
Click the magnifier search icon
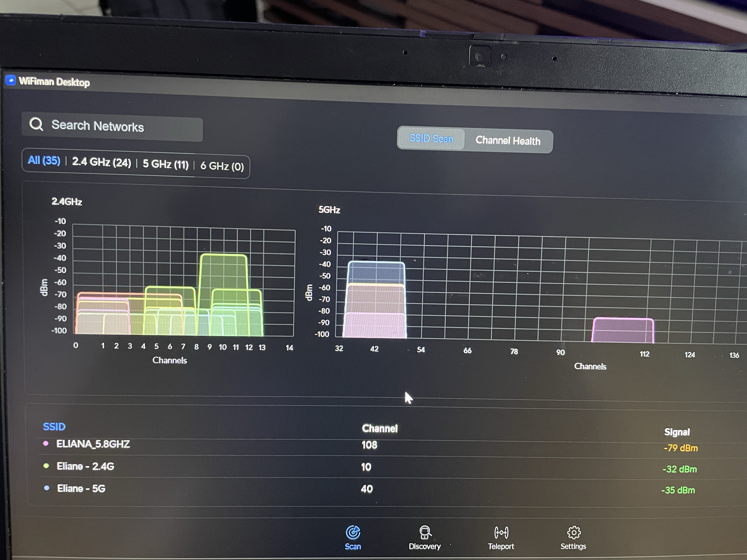[36, 124]
